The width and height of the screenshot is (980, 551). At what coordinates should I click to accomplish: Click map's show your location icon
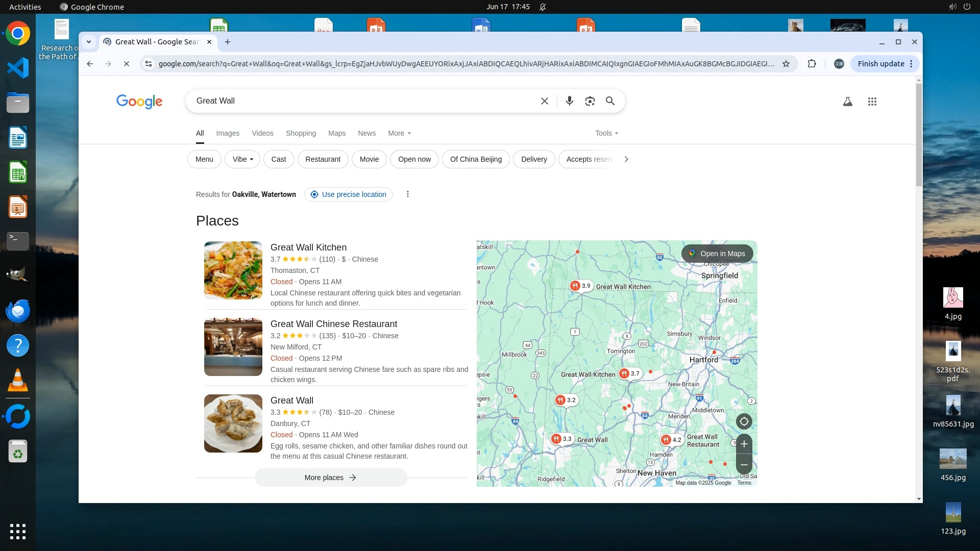(744, 421)
